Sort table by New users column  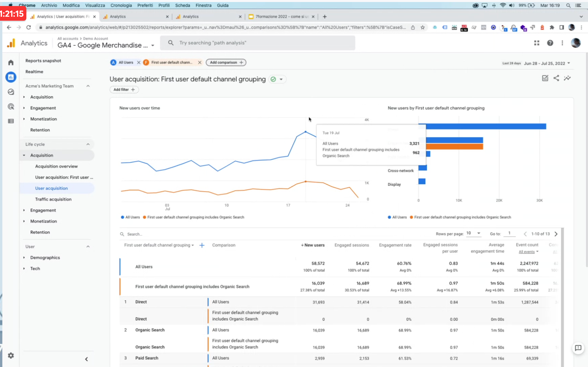point(313,245)
